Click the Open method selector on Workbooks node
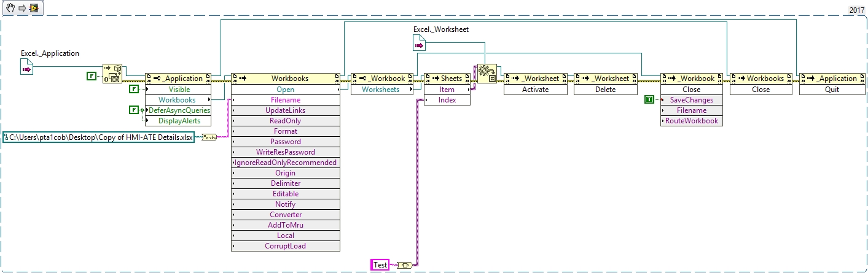868x273 pixels. coord(286,90)
